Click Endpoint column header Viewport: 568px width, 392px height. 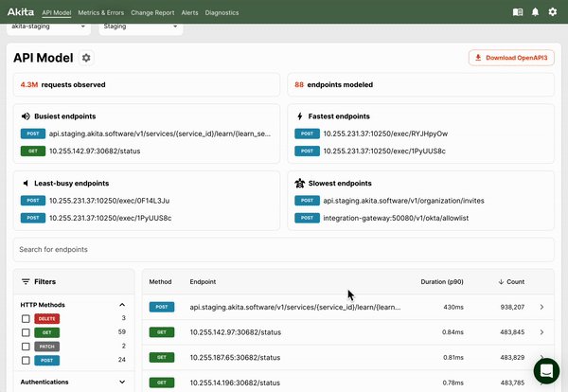pyautogui.click(x=203, y=281)
